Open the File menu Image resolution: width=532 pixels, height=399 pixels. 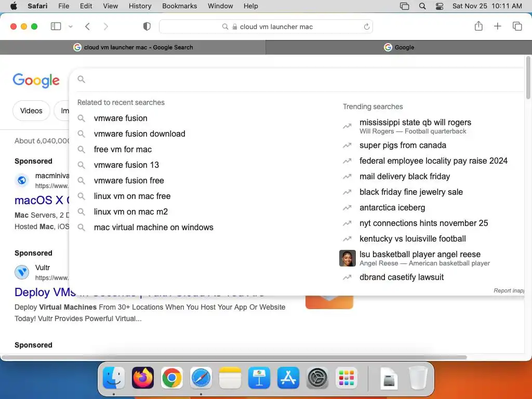click(63, 6)
